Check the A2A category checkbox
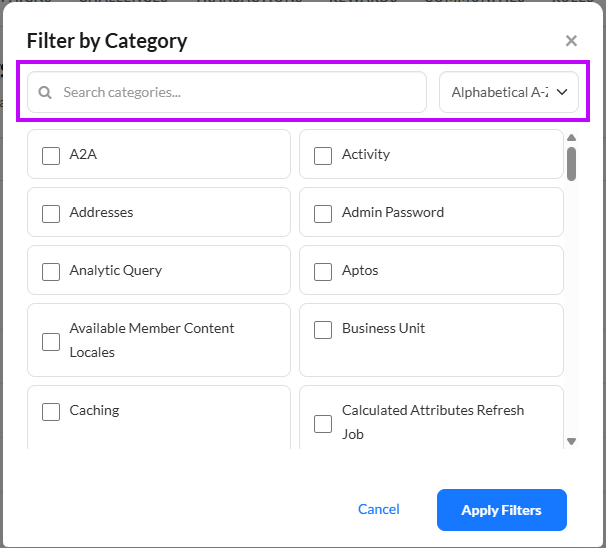Viewport: 606px width, 548px height. (x=51, y=155)
